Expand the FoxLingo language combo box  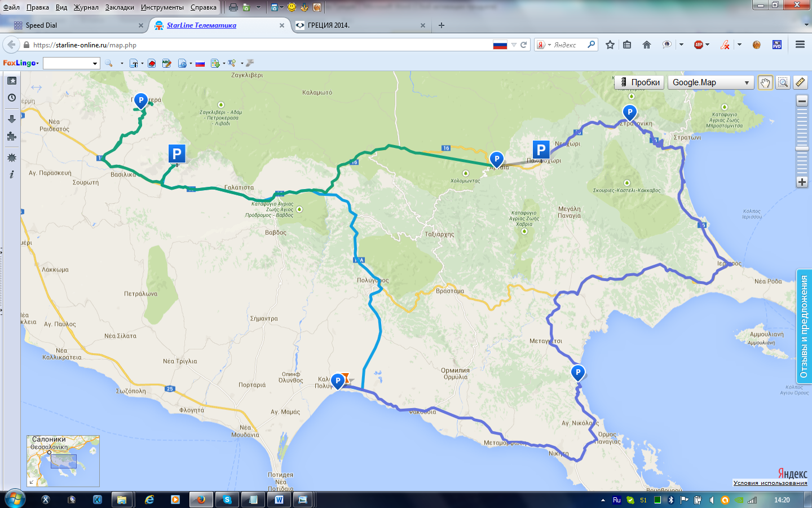95,63
